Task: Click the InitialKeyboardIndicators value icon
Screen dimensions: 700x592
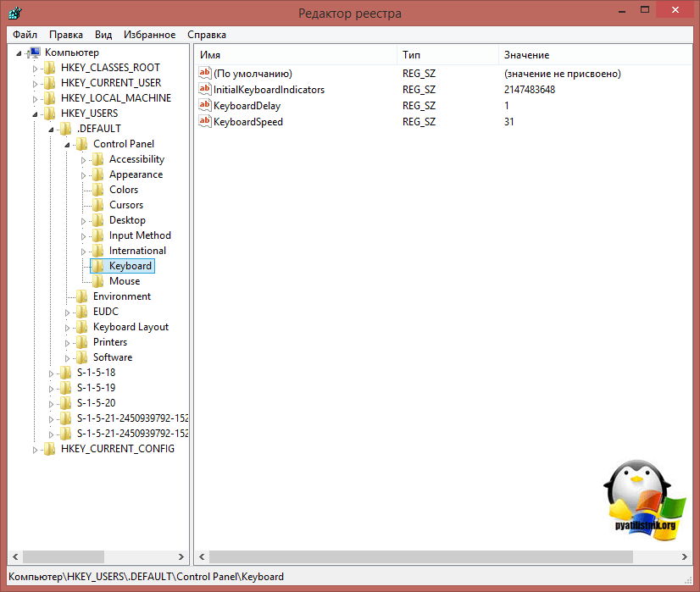Action: (x=204, y=90)
